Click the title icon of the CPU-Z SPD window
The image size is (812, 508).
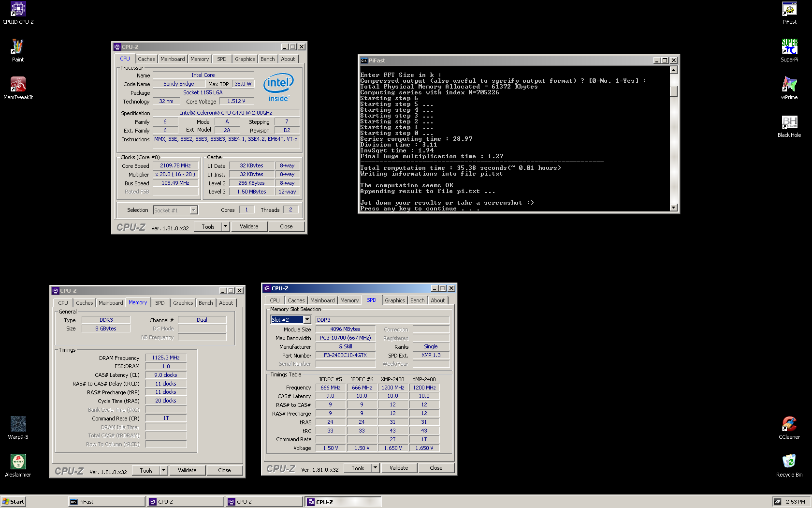pos(267,288)
